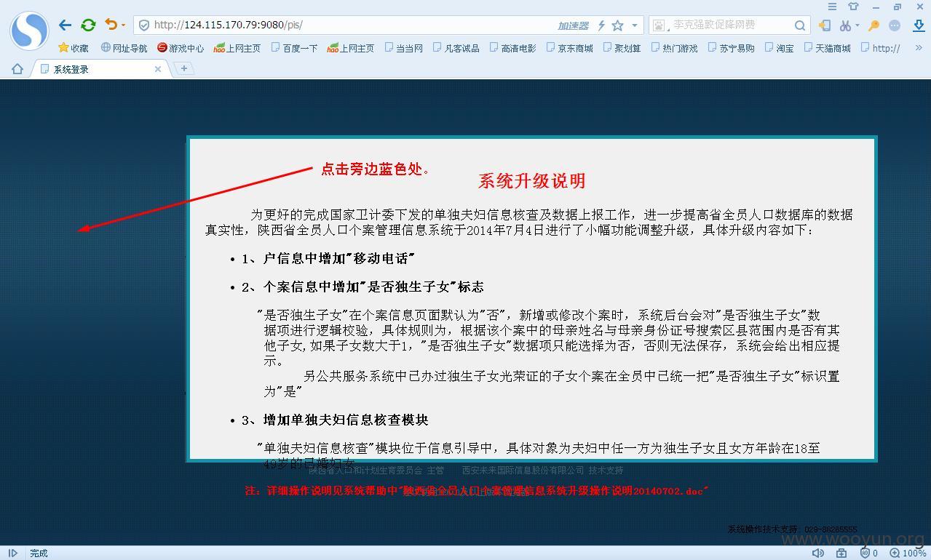Image resolution: width=931 pixels, height=560 pixels.
Task: Open the main menu hamburger icon
Action: [832, 7]
